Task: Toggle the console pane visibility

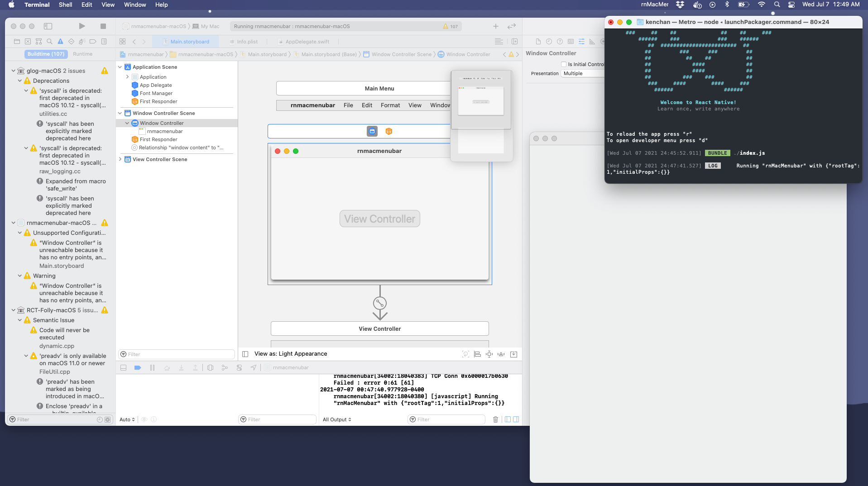Action: [x=516, y=419]
